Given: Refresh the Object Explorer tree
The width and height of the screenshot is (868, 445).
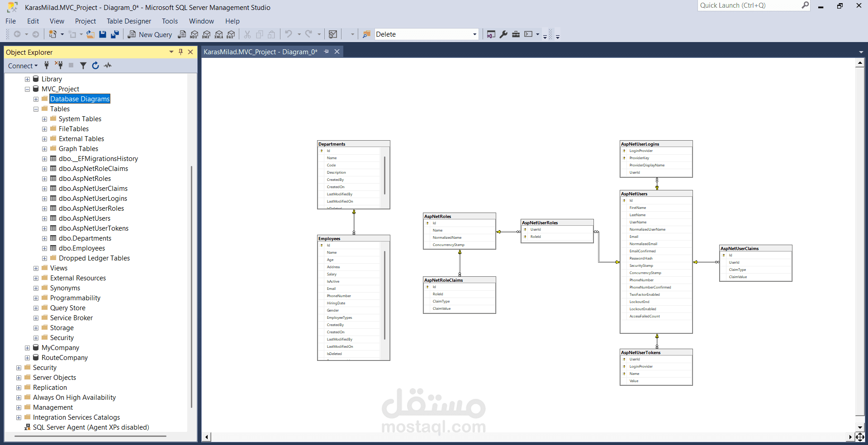Looking at the screenshot, I should [x=95, y=66].
